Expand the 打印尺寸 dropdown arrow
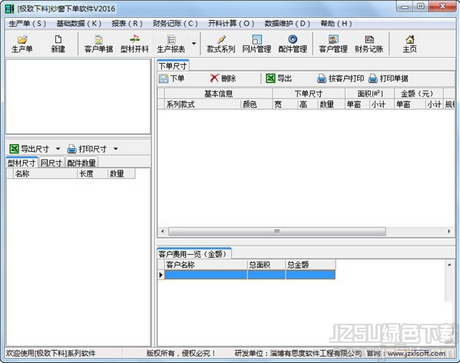The width and height of the screenshot is (460, 363). [x=115, y=149]
